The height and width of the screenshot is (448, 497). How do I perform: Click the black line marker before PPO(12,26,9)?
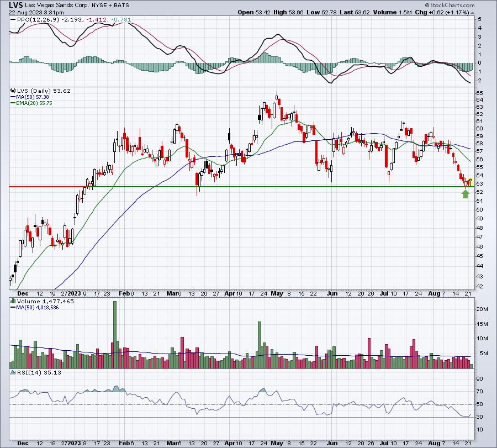pos(13,20)
